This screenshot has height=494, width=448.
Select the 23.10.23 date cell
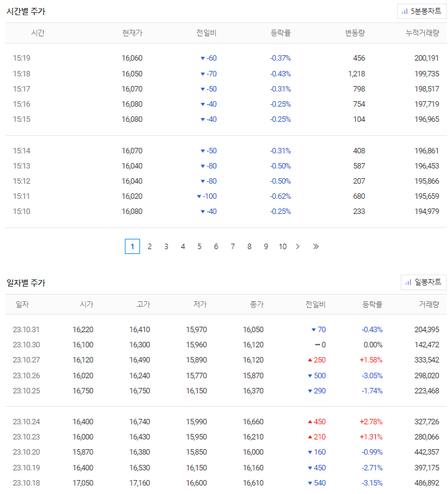26,436
